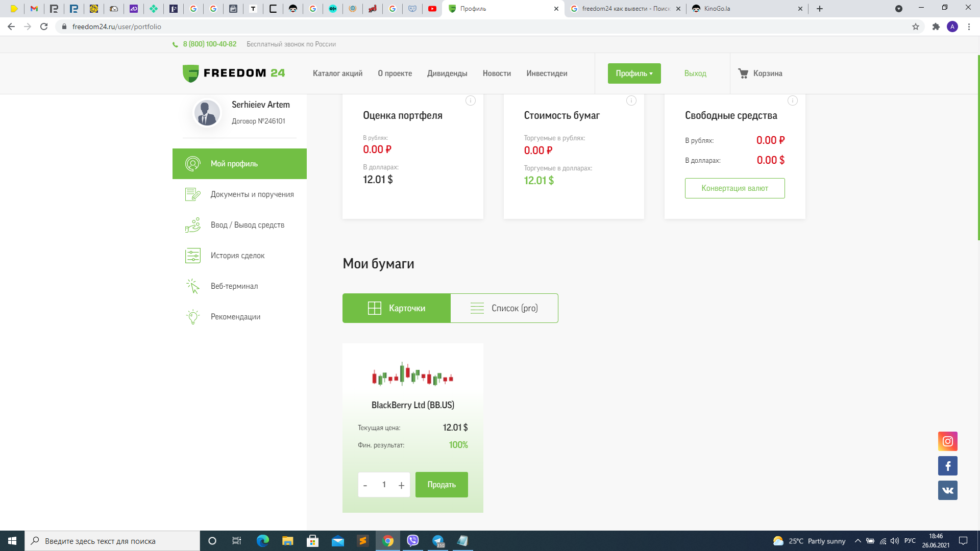Open Chrome's three-dot menu

[969, 27]
